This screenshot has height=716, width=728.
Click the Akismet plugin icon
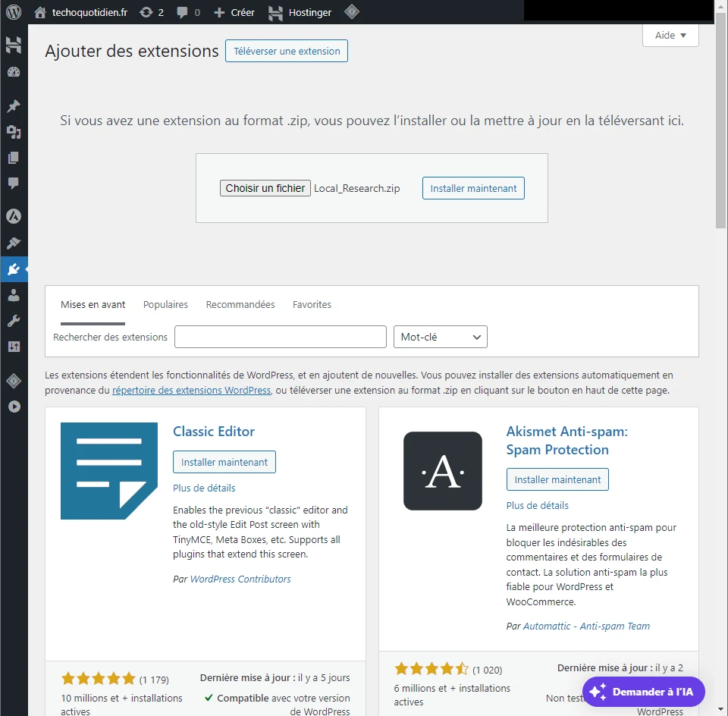tap(442, 471)
